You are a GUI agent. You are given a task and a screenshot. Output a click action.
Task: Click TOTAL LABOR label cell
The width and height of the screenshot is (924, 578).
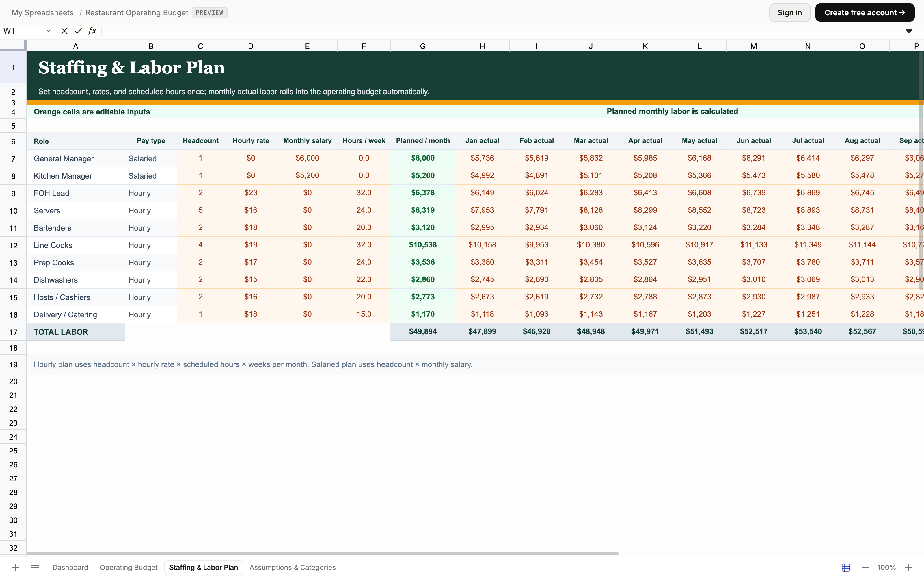(x=76, y=332)
